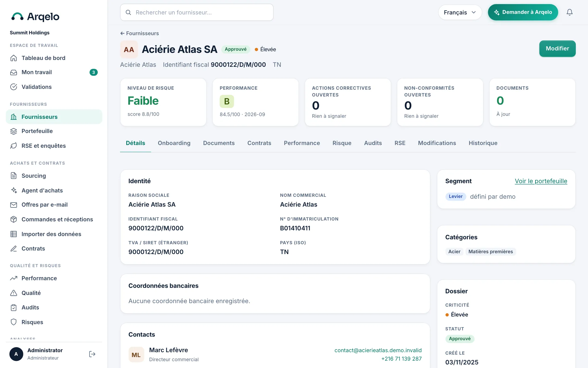Click the Niveau de risque Faible card
588x368 pixels.
click(163, 102)
